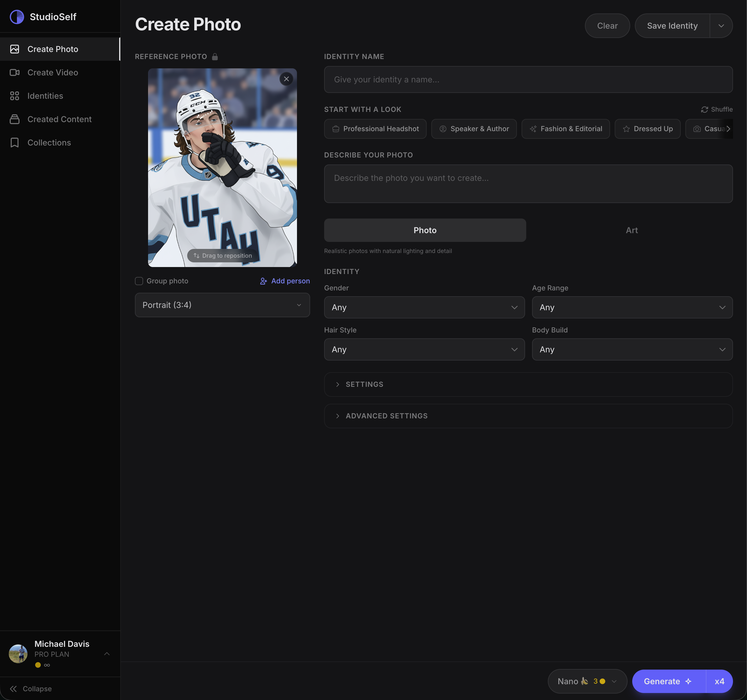This screenshot has height=700, width=747.
Task: Click the Identity Name input field
Action: tap(528, 79)
